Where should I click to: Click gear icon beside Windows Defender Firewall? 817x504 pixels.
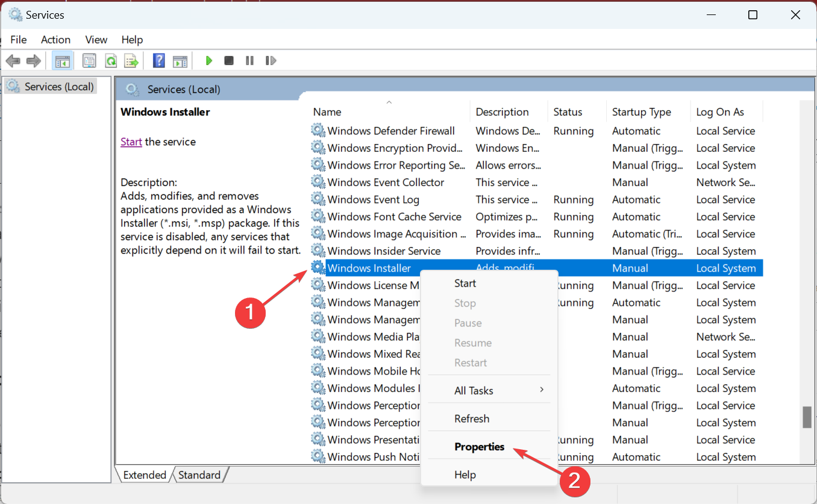(x=318, y=131)
